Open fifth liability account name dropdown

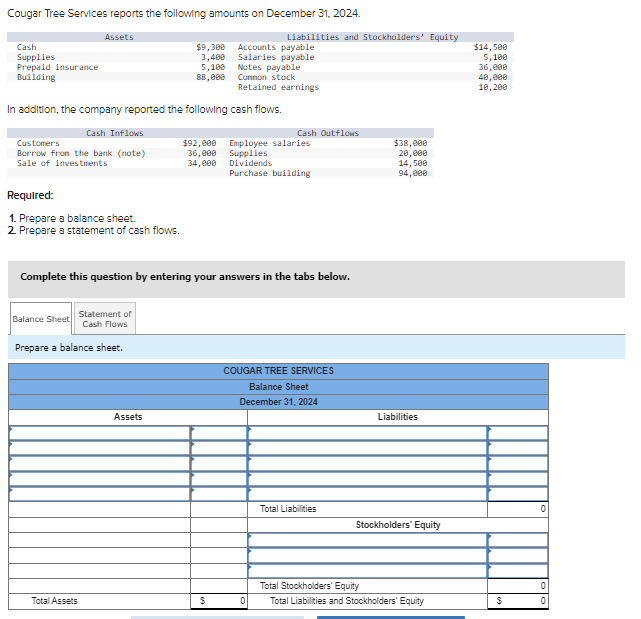point(367,494)
